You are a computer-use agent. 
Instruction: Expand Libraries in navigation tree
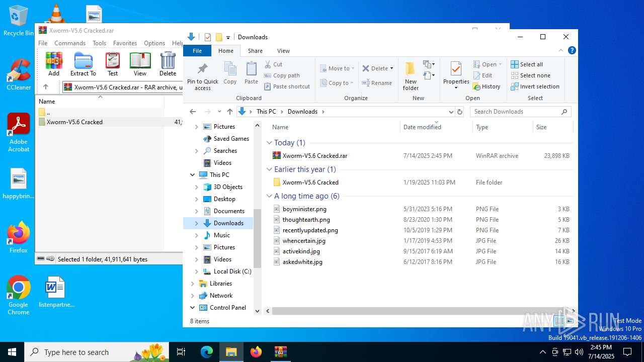click(x=192, y=284)
